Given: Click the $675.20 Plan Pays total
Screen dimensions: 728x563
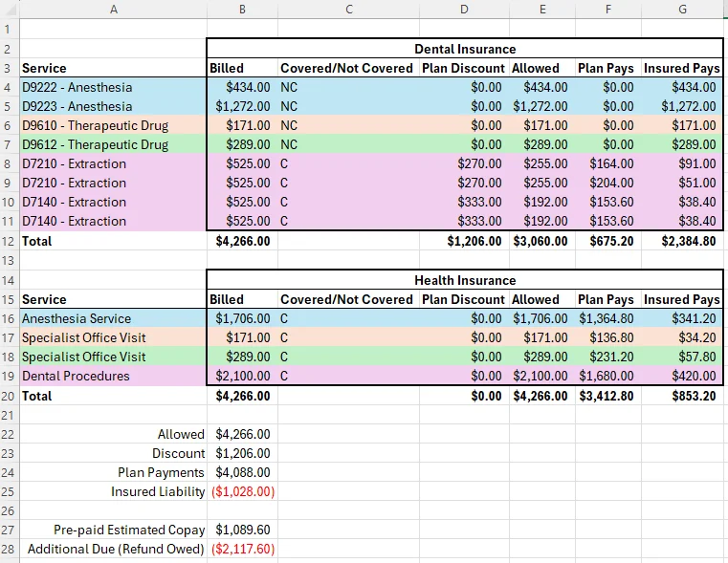Looking at the screenshot, I should tap(608, 241).
